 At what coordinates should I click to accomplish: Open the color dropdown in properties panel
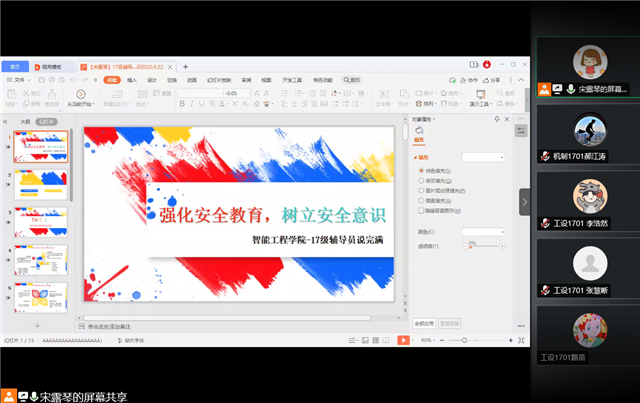tap(483, 232)
